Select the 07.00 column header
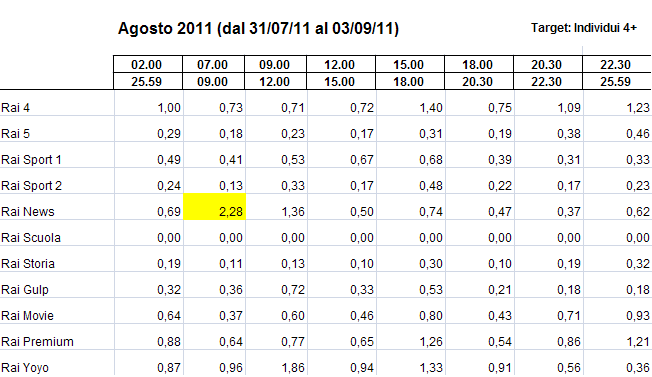Screen dimensions: 652x377 coord(212,65)
